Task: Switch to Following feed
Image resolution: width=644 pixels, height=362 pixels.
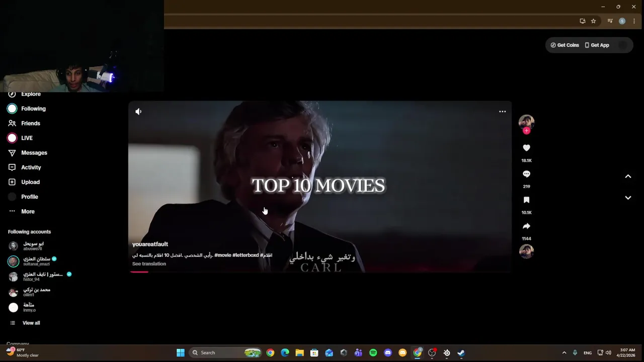Action: click(33, 109)
